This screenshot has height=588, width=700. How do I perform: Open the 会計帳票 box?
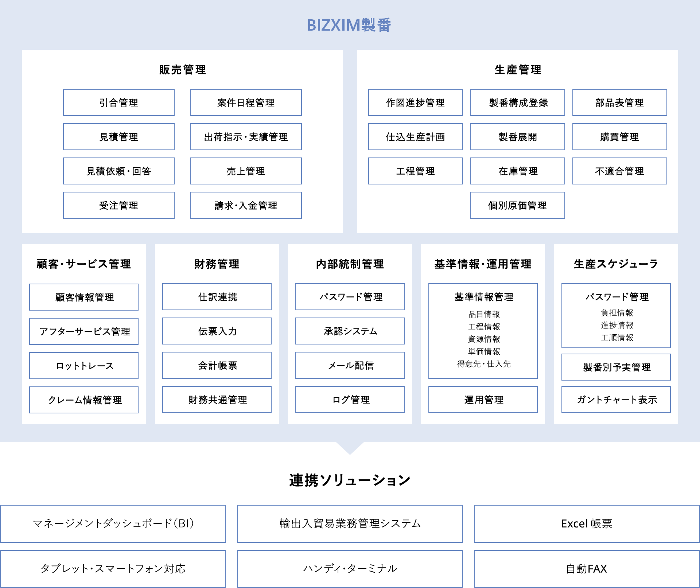tap(217, 365)
